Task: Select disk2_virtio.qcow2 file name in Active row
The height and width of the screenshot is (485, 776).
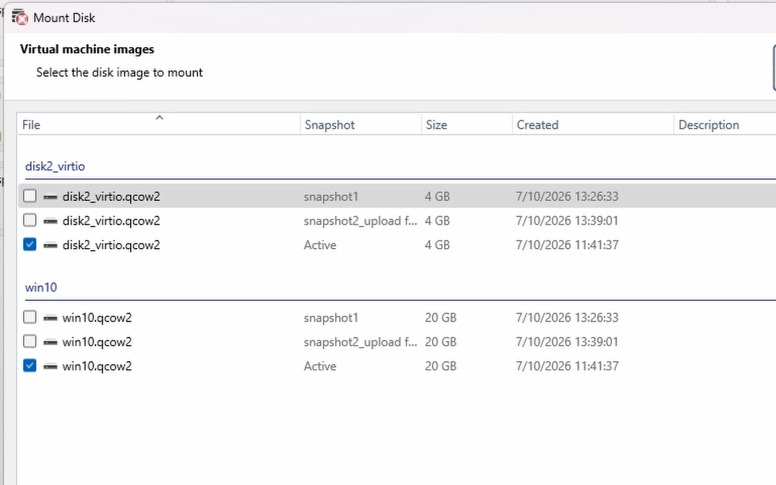Action: click(111, 245)
